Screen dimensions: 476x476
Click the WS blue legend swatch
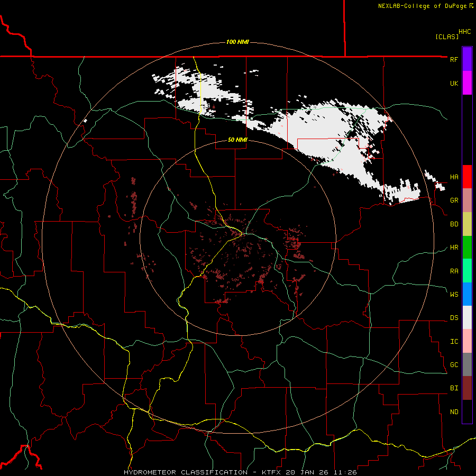[x=467, y=294]
